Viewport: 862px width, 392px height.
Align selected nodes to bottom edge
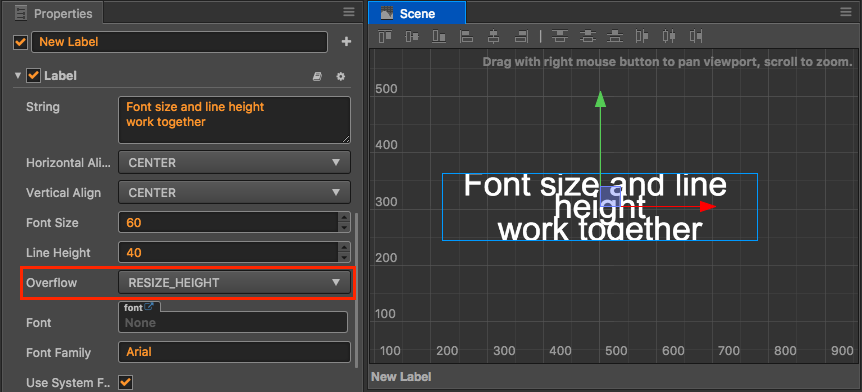click(439, 36)
